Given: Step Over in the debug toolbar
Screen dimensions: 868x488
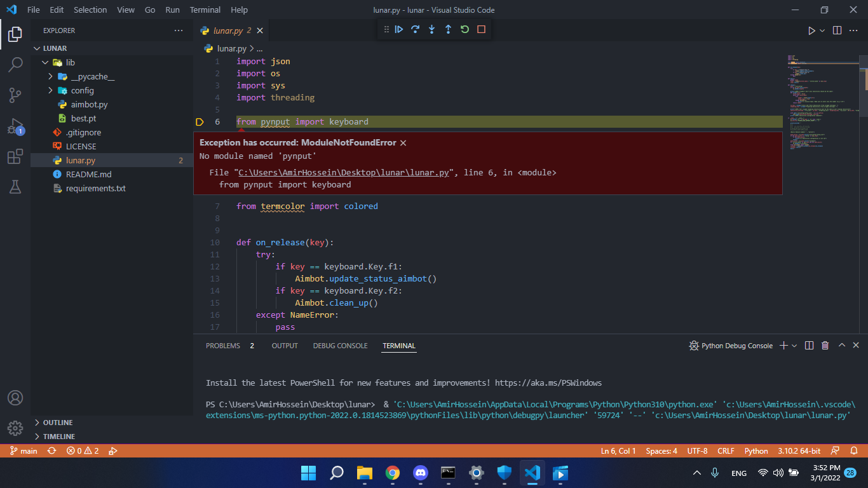Looking at the screenshot, I should pos(416,29).
